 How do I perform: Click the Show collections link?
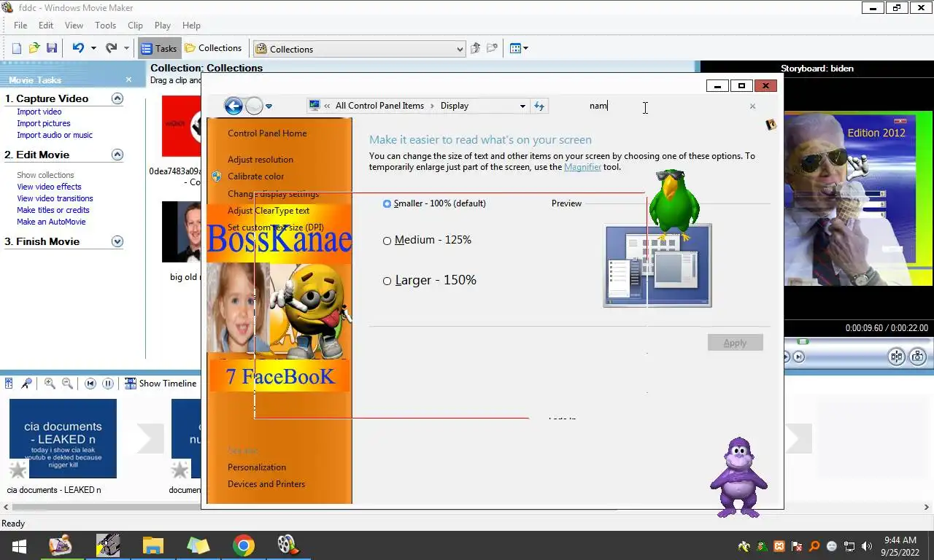45,175
